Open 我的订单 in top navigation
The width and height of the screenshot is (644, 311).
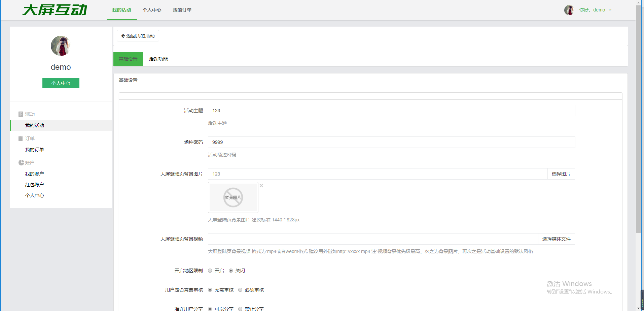(182, 10)
